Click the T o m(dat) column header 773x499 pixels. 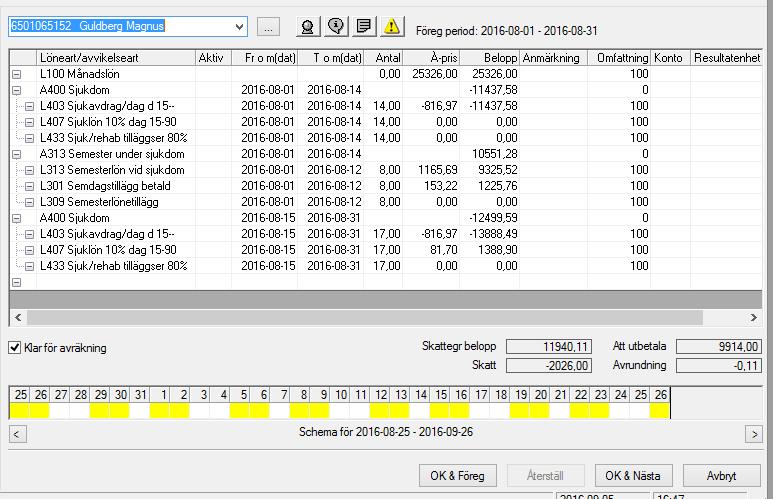click(330, 58)
